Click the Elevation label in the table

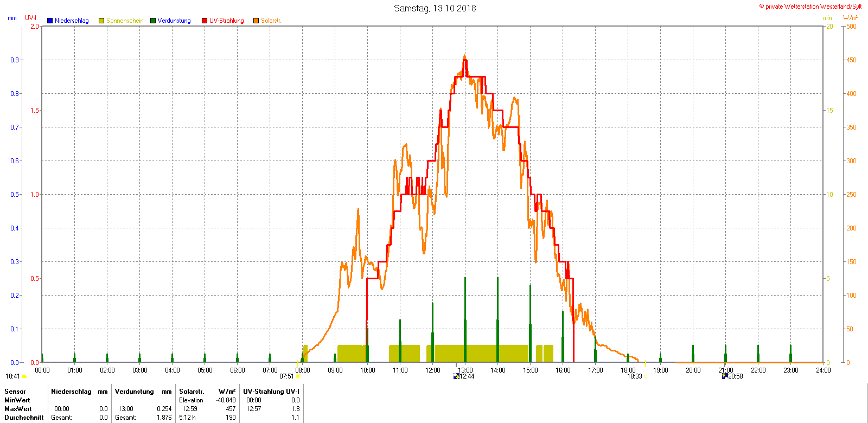[192, 400]
